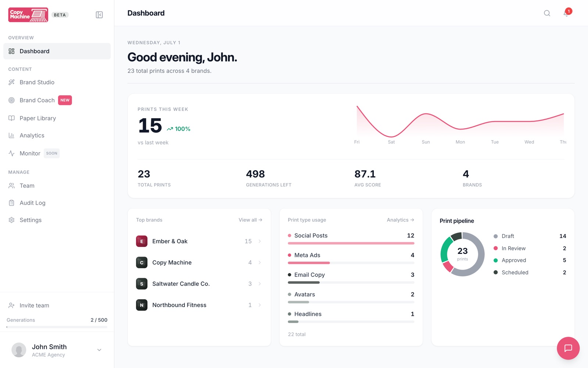Open Saltwater Candle Co. brand name
Viewport: 588px width, 368px height.
[181, 284]
